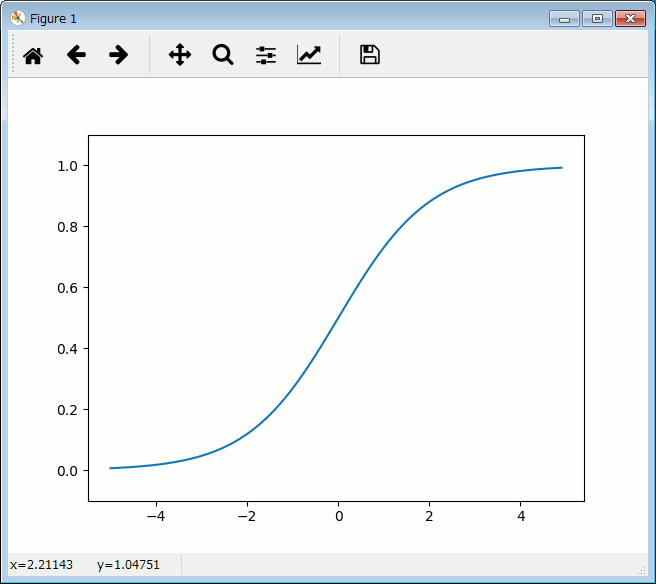The image size is (656, 584).
Task: Close the Figure 1 window
Action: tap(629, 18)
